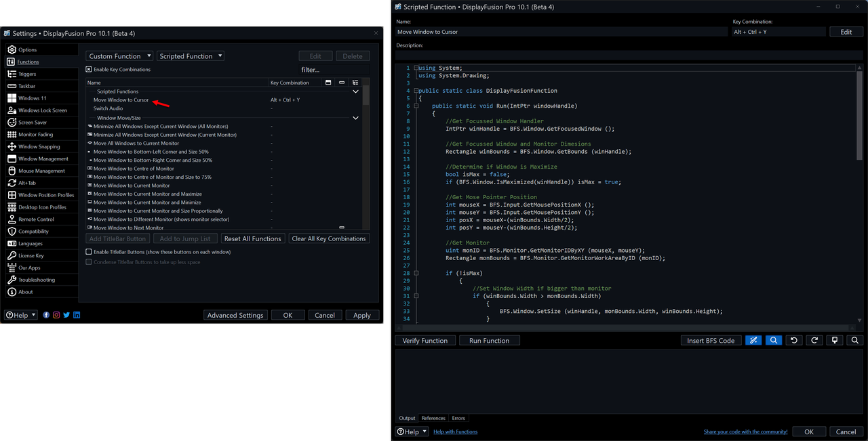The width and height of the screenshot is (868, 441).
Task: Collapse the class fold marker at line 4
Action: (416, 91)
